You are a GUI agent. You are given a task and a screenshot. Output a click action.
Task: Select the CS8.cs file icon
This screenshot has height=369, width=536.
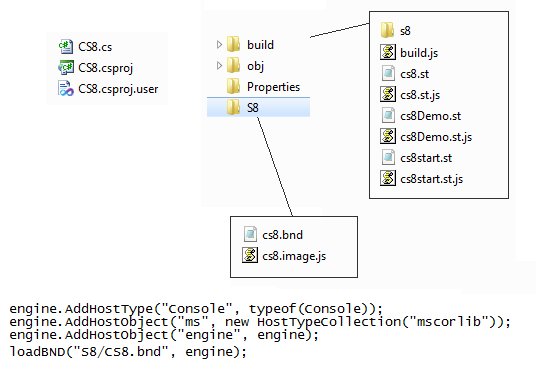point(66,47)
